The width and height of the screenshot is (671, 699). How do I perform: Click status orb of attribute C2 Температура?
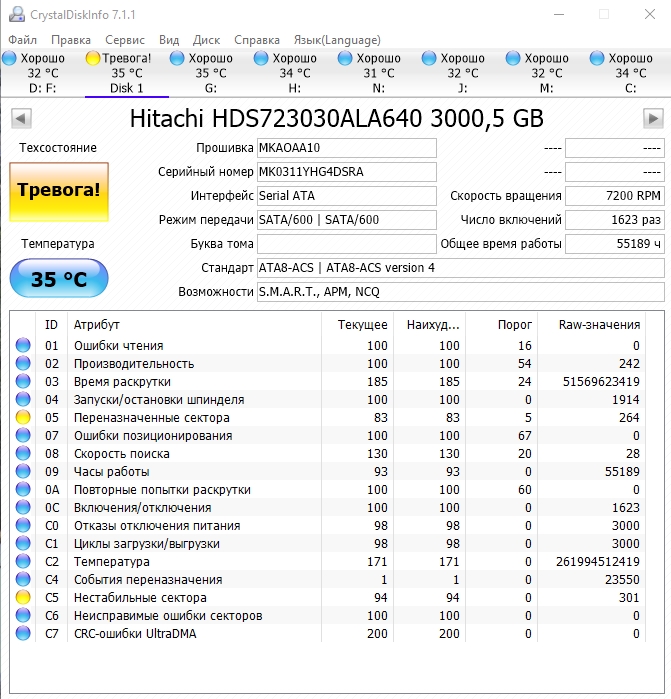click(x=23, y=562)
